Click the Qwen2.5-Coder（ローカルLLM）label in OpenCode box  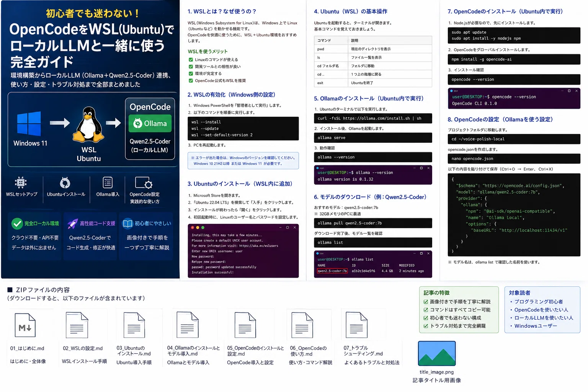150,145
